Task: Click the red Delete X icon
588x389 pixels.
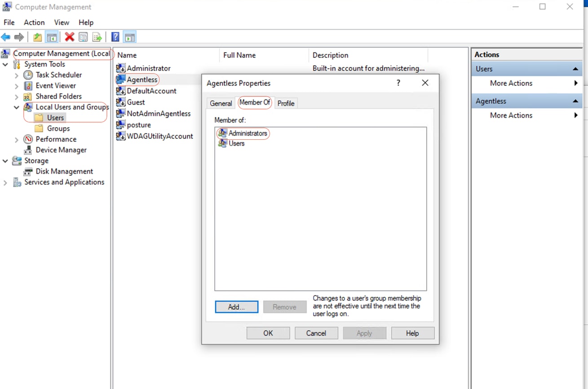Action: click(69, 37)
